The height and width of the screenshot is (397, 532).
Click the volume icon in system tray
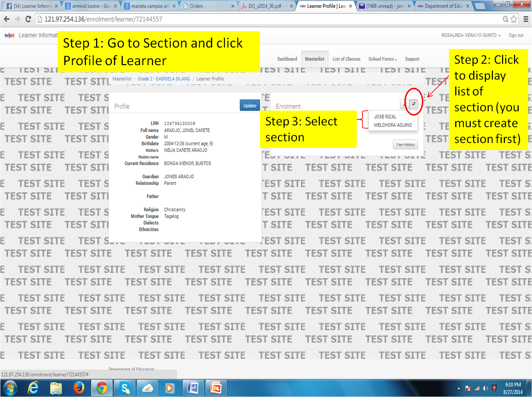coord(486,388)
